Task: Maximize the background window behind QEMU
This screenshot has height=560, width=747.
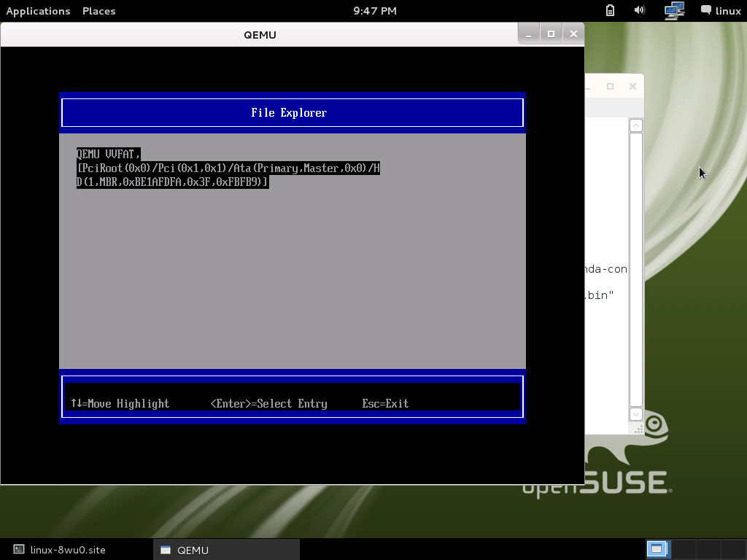Action: pos(610,86)
